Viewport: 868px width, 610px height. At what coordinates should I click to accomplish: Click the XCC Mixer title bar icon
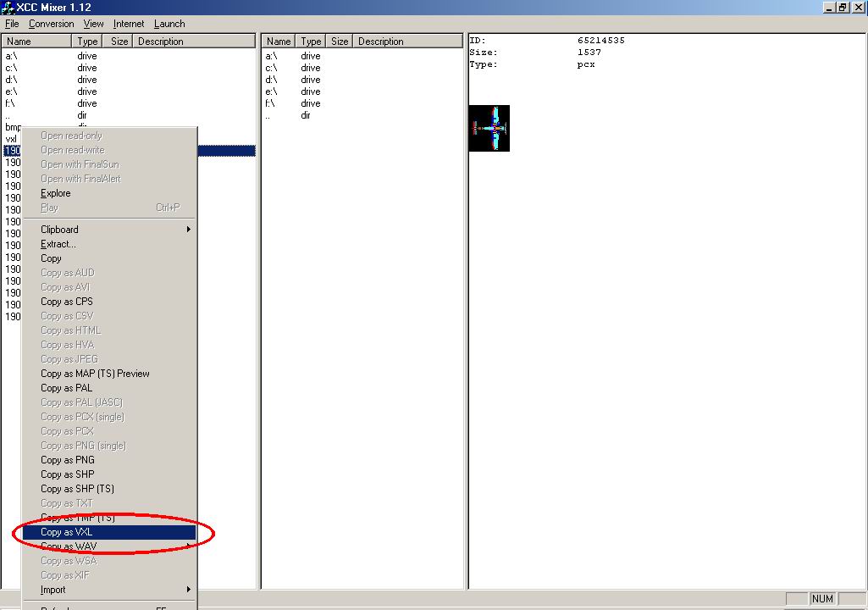[x=8, y=8]
